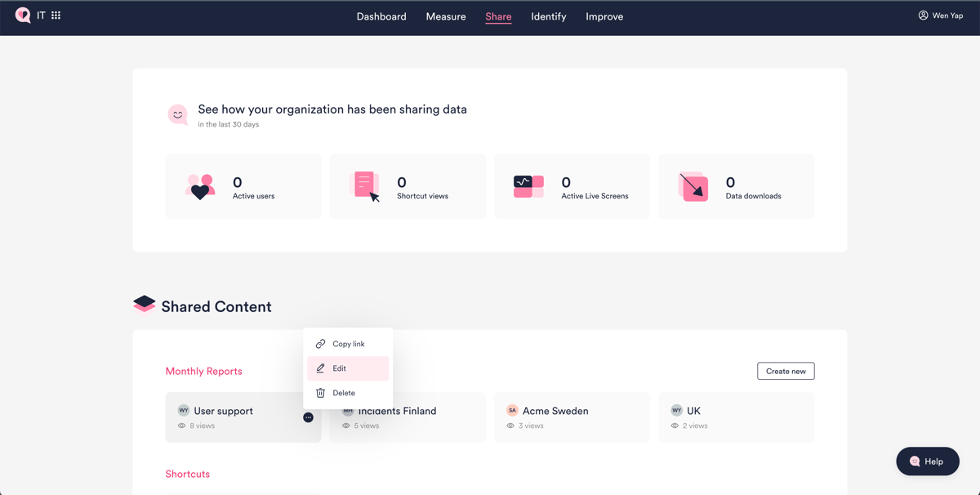This screenshot has width=980, height=495.
Task: Click the Data downloads arrow icon
Action: coord(693,185)
